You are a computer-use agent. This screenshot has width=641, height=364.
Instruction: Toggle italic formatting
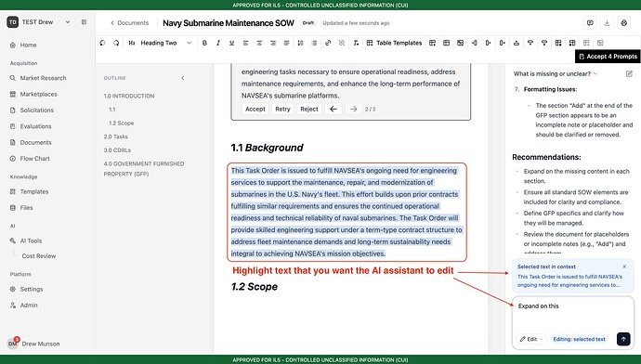218,43
